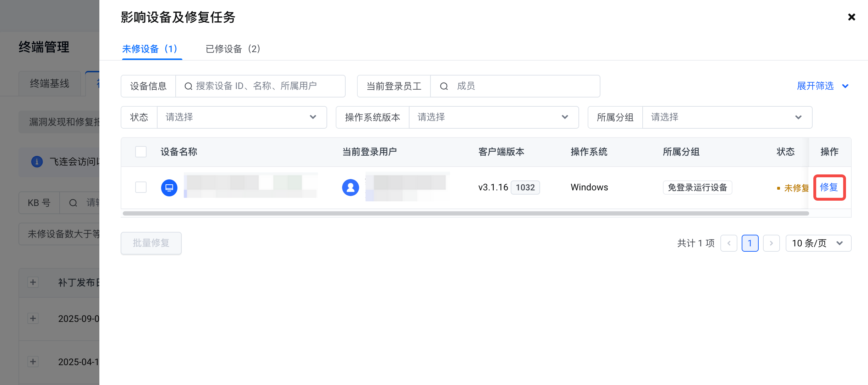Click the user avatar icon in the row
This screenshot has width=868, height=385.
tap(350, 188)
